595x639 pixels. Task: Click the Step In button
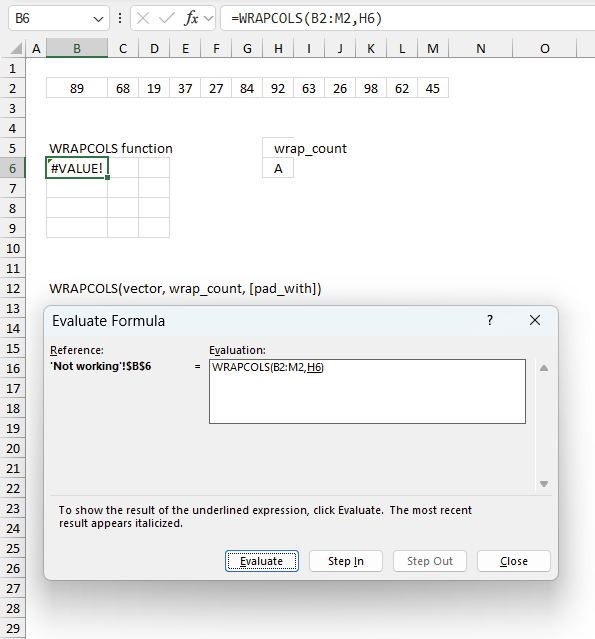click(346, 561)
